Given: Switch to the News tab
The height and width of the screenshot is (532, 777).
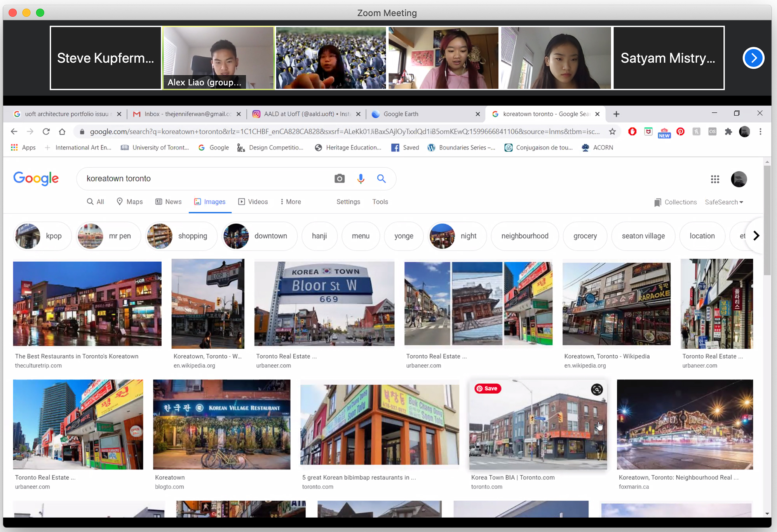Looking at the screenshot, I should tap(169, 202).
